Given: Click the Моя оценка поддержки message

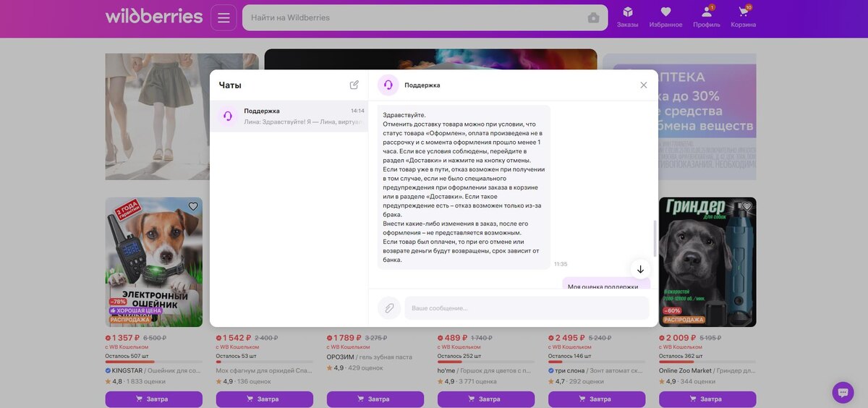Looking at the screenshot, I should click(606, 284).
